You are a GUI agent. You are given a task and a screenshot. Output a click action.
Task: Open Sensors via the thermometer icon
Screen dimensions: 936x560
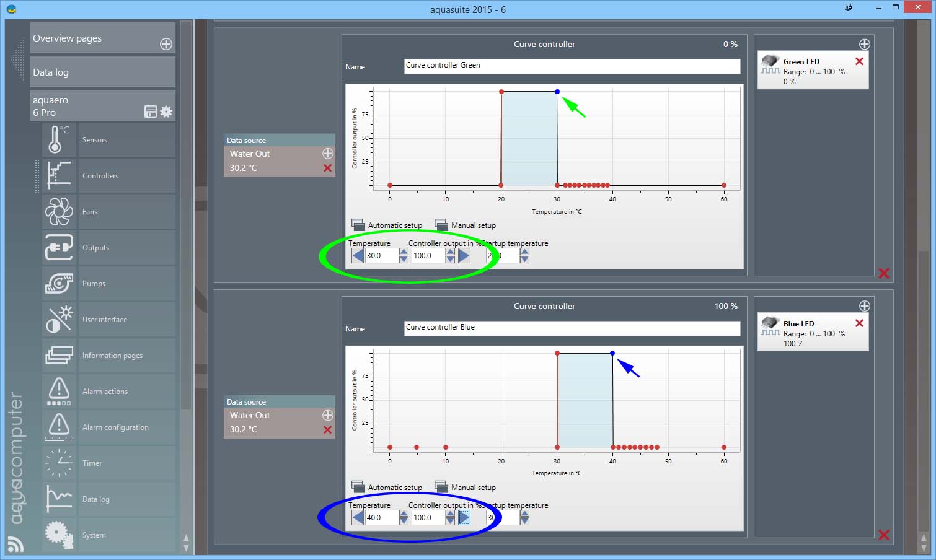click(59, 139)
